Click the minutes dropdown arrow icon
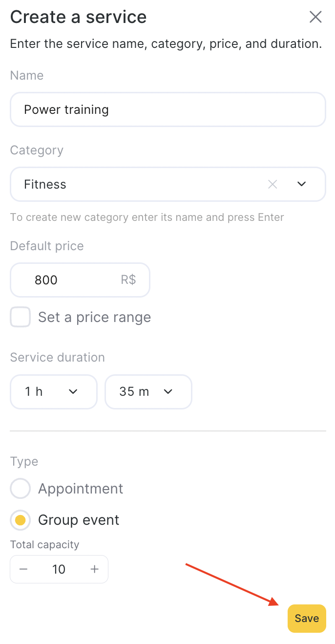The height and width of the screenshot is (644, 335). (x=168, y=392)
